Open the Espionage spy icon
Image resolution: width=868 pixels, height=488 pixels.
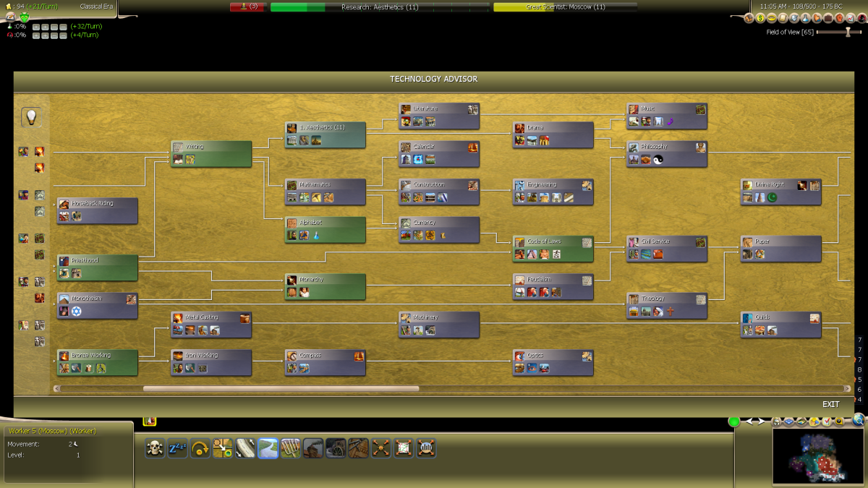pos(861,18)
